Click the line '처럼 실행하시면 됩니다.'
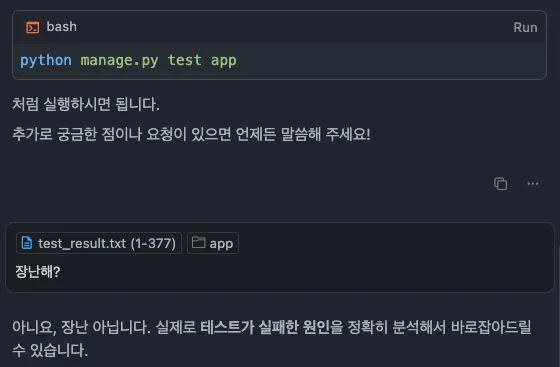The width and height of the screenshot is (560, 367). [86, 104]
